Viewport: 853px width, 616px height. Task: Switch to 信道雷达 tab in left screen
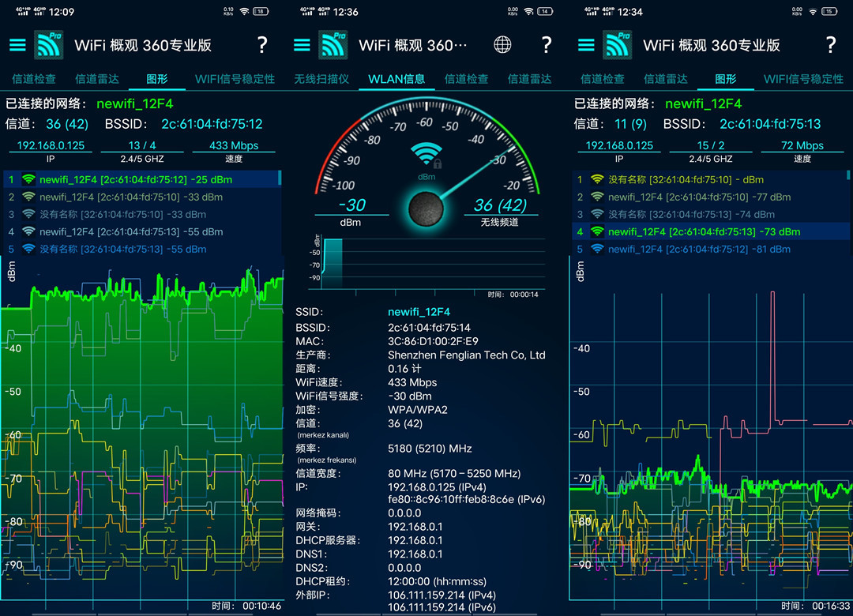tap(97, 79)
